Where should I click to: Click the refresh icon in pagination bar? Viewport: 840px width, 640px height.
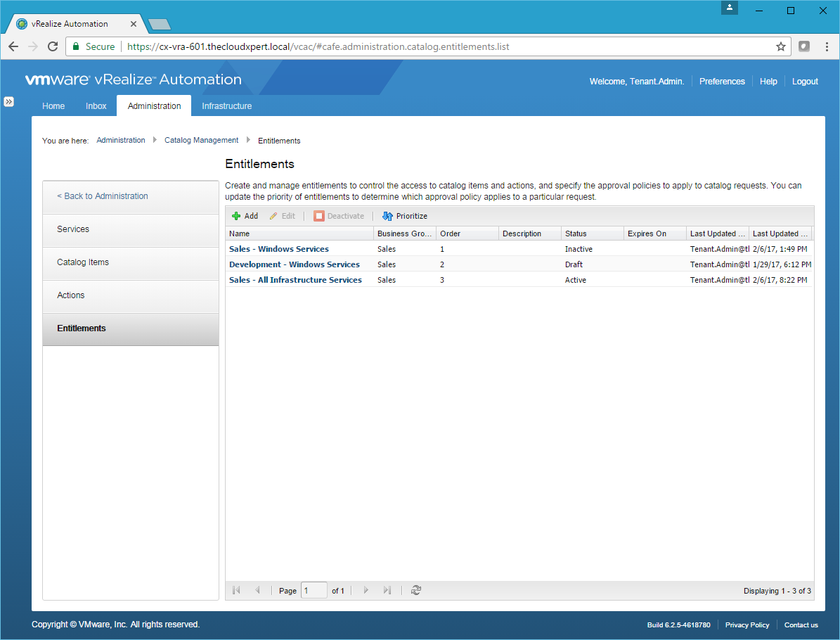[416, 591]
